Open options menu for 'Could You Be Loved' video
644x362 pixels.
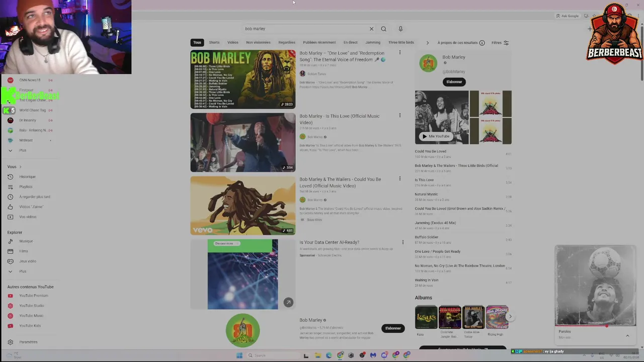point(400,178)
